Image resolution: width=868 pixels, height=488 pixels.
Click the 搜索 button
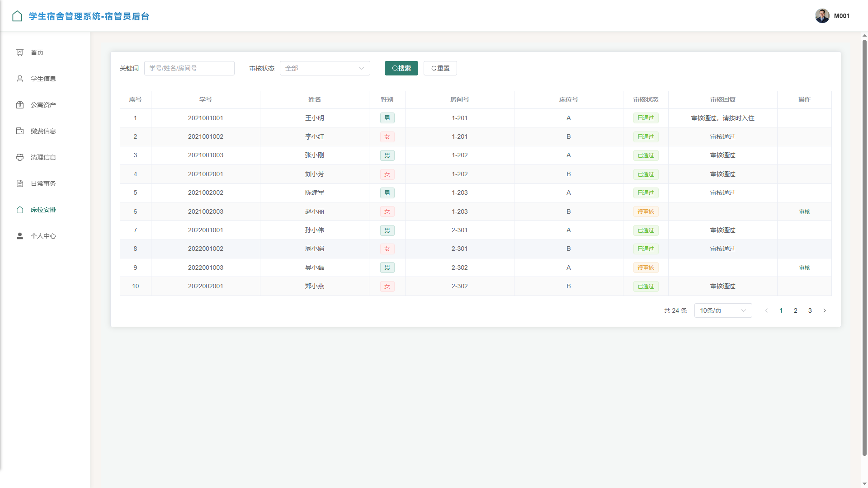point(401,68)
